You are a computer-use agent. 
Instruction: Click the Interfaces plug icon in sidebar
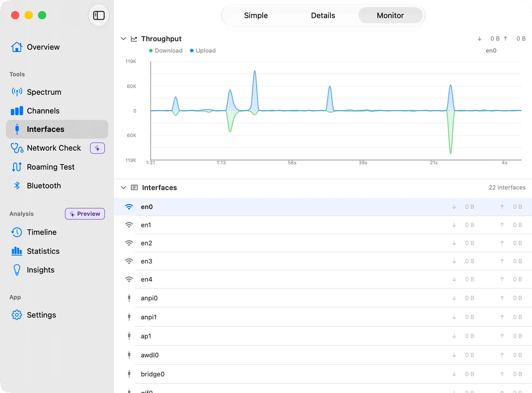click(17, 129)
